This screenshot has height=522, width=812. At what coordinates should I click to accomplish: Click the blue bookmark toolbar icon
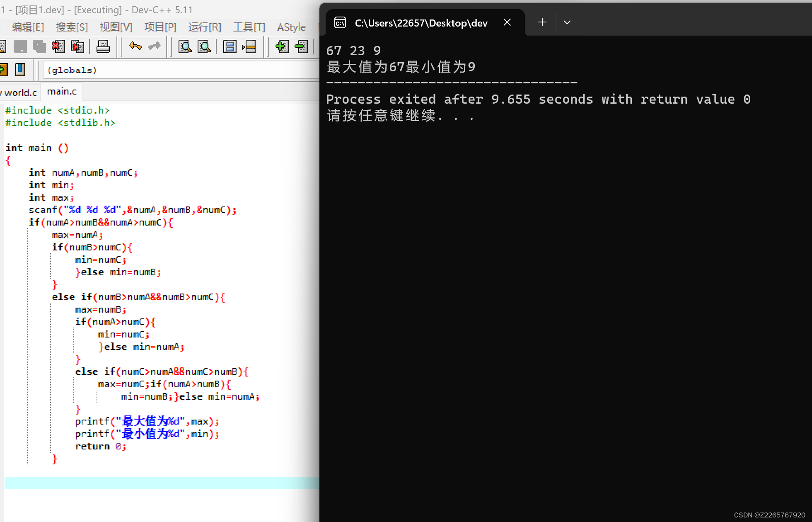(x=20, y=69)
